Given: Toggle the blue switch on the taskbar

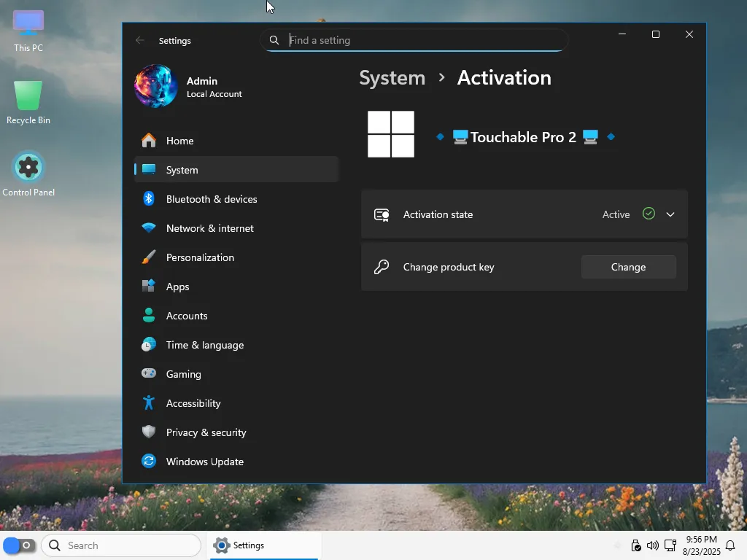Looking at the screenshot, I should pos(19,545).
